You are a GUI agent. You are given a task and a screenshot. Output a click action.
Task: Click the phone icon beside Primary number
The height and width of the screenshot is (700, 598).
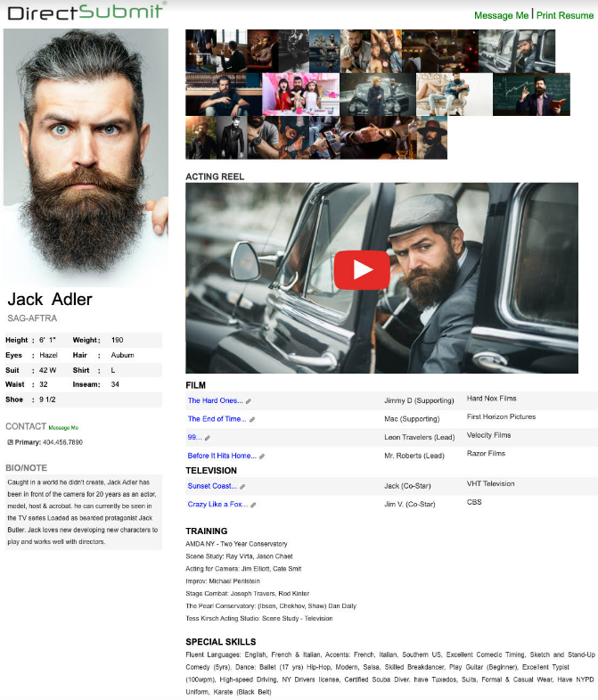coord(10,442)
